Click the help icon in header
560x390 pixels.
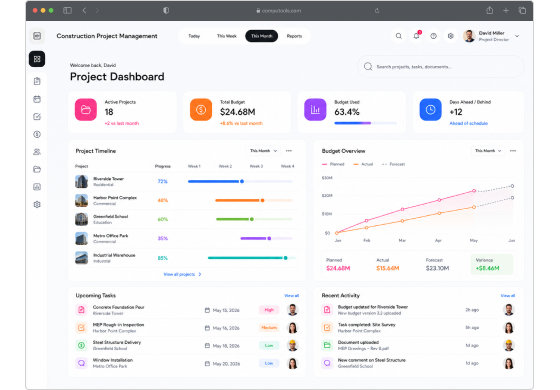click(x=433, y=36)
